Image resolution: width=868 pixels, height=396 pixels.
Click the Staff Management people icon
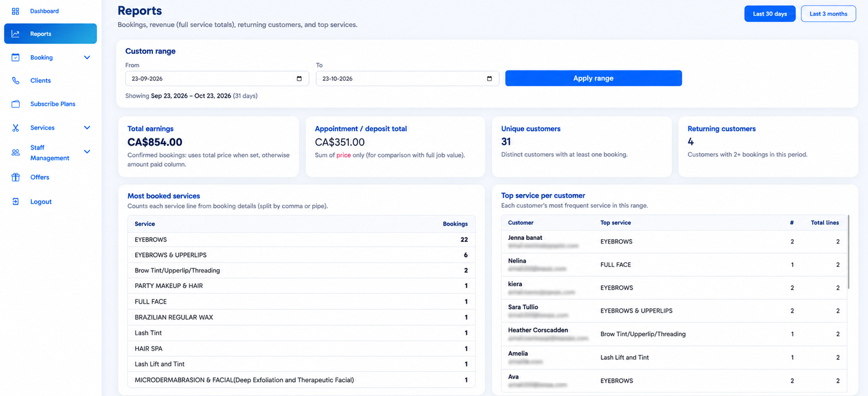click(16, 152)
